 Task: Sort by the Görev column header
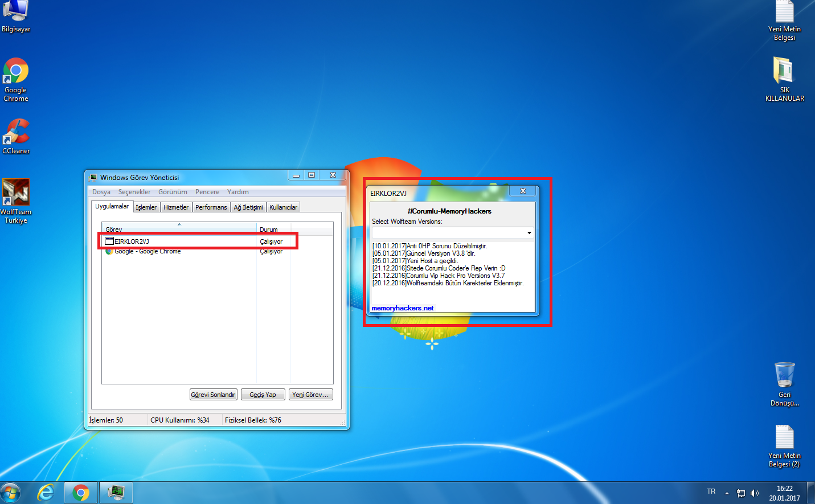(179, 229)
